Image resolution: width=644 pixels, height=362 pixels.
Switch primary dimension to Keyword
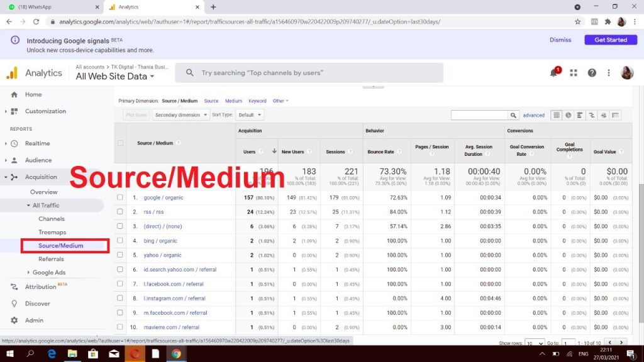pyautogui.click(x=257, y=101)
